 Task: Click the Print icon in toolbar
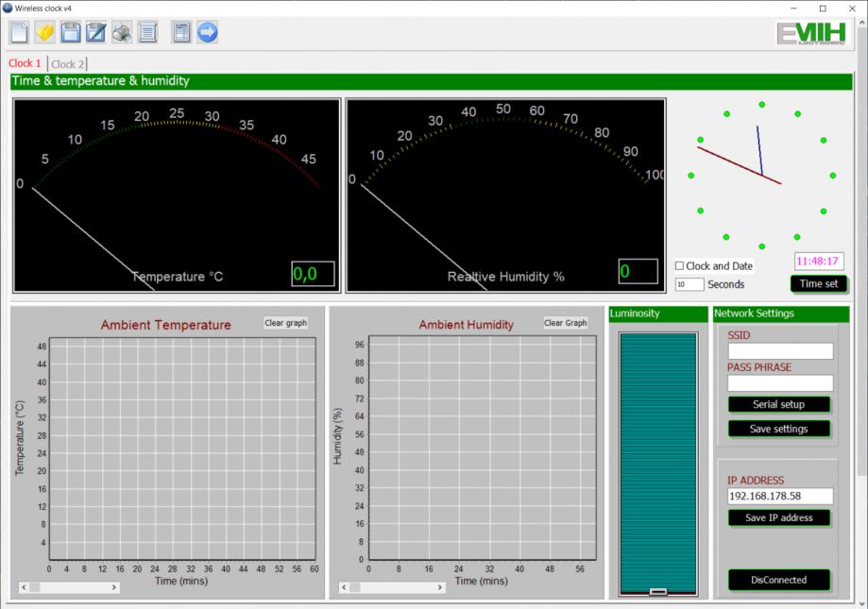point(122,33)
